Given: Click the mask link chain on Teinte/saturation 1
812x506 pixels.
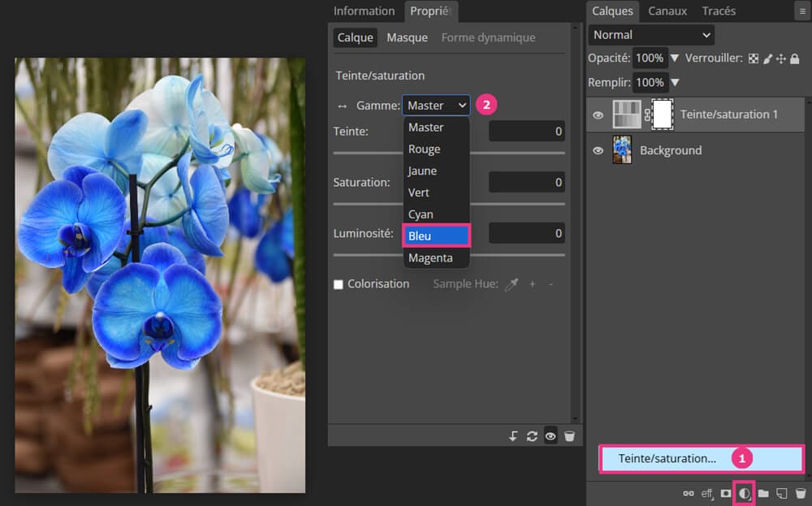Looking at the screenshot, I should (647, 115).
